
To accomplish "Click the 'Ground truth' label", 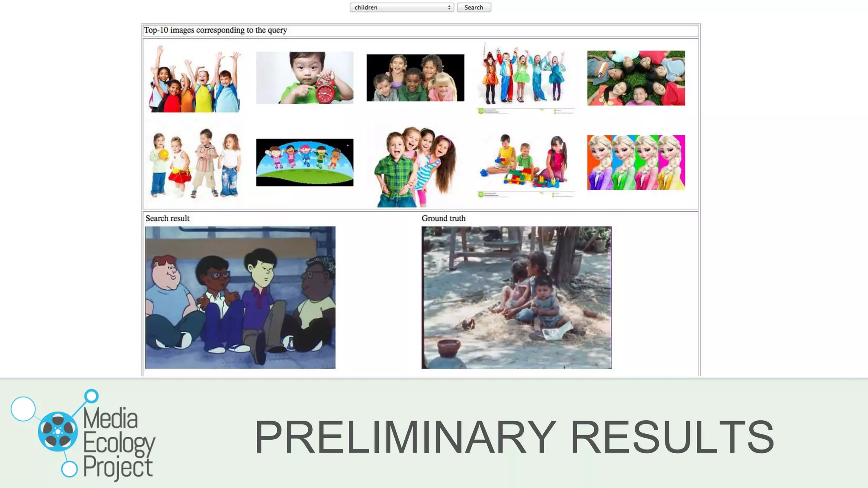I will coord(443,219).
